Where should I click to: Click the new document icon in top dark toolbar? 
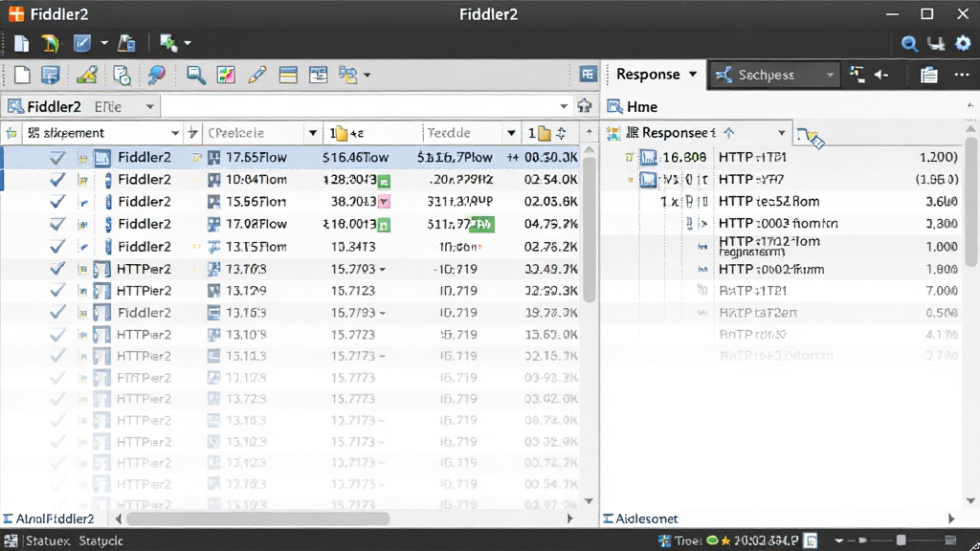(21, 43)
